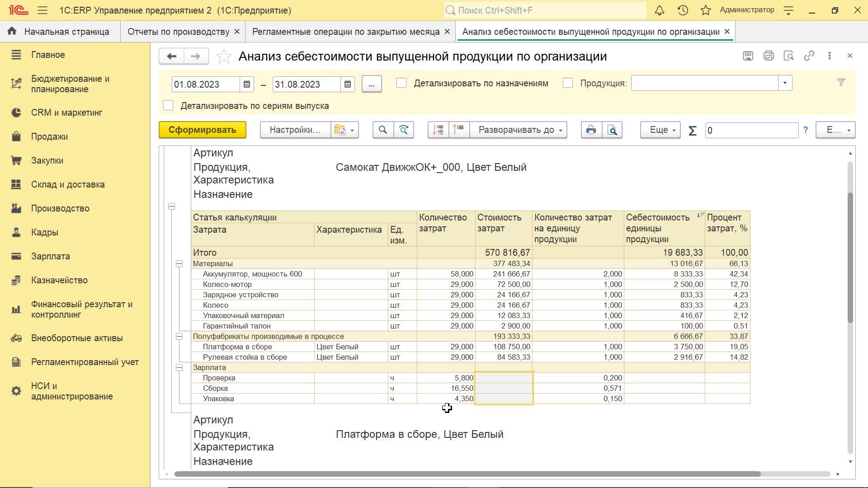Collapse the Полуфабрикаты производимые в процессе group

click(179, 336)
